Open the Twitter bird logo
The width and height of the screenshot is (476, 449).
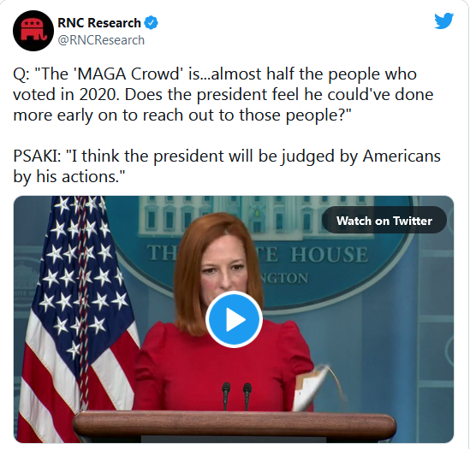[x=443, y=21]
